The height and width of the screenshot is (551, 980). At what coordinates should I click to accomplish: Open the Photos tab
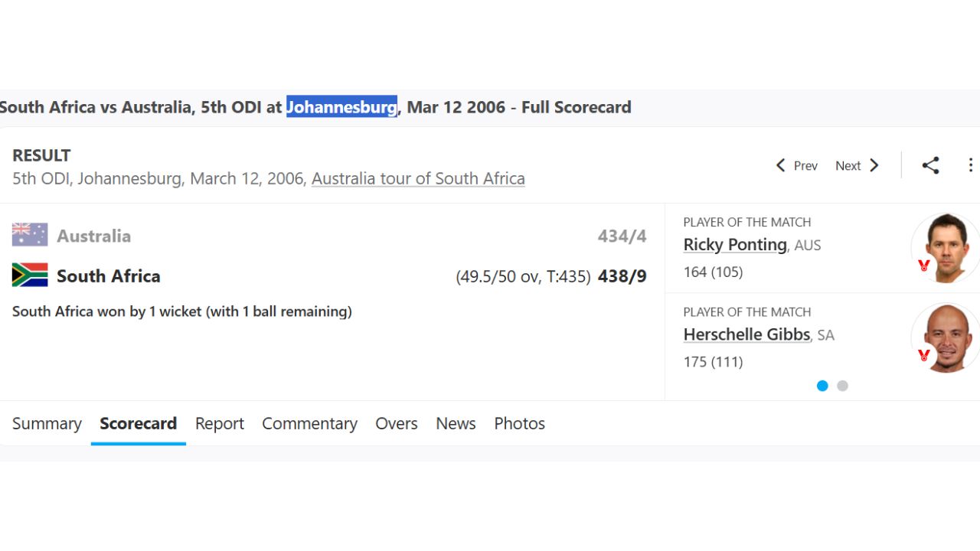(519, 423)
